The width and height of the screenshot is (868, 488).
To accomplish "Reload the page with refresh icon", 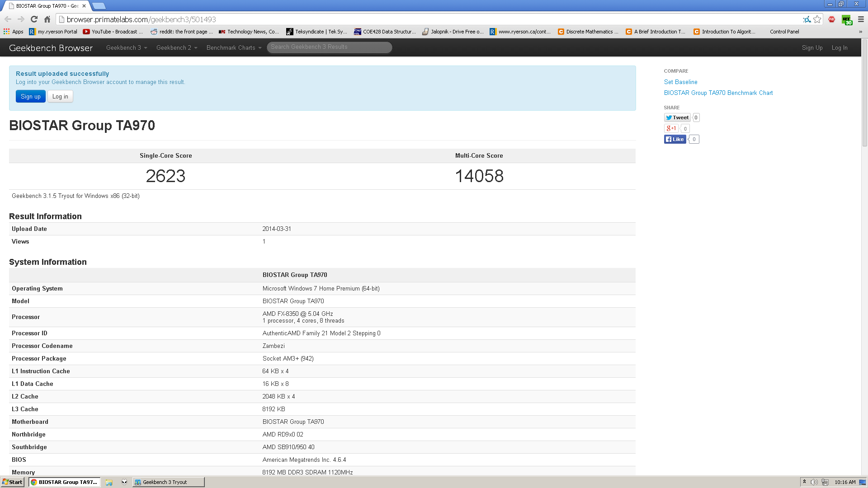I will tap(34, 19).
